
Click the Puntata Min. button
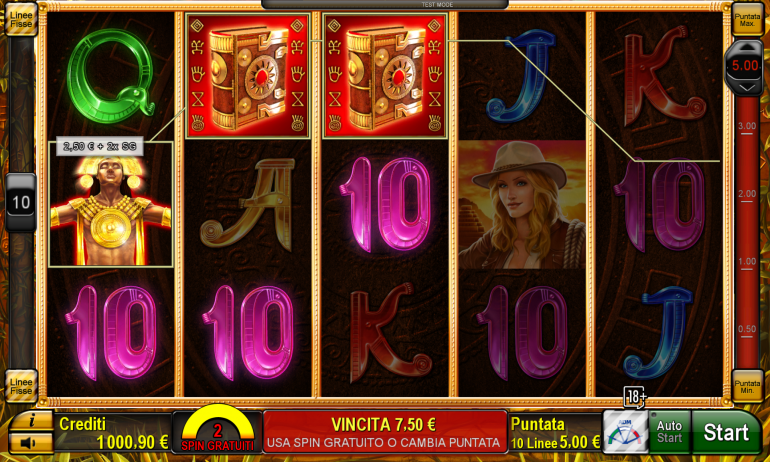[748, 386]
